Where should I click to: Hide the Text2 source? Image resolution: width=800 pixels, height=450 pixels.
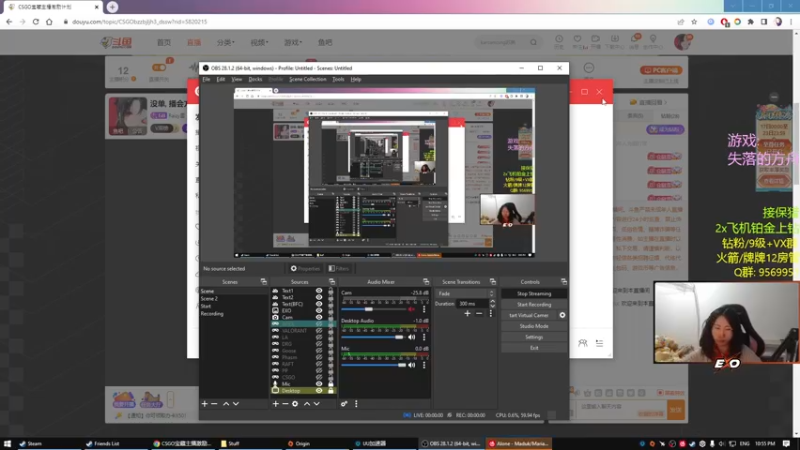point(319,297)
